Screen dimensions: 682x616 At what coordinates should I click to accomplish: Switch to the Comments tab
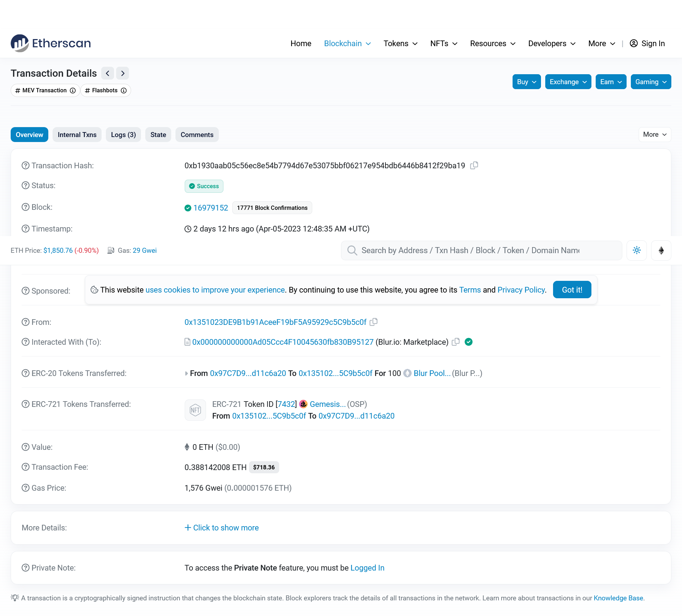pos(197,135)
